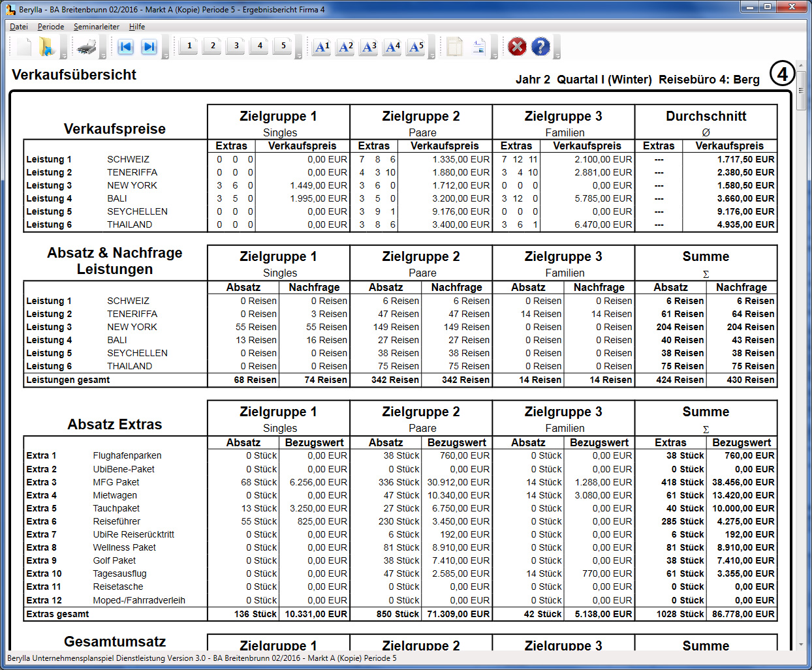Click the 'Absatz & Nachfrage Leistungen' title
Image resolution: width=812 pixels, height=670 pixels.
(x=114, y=261)
